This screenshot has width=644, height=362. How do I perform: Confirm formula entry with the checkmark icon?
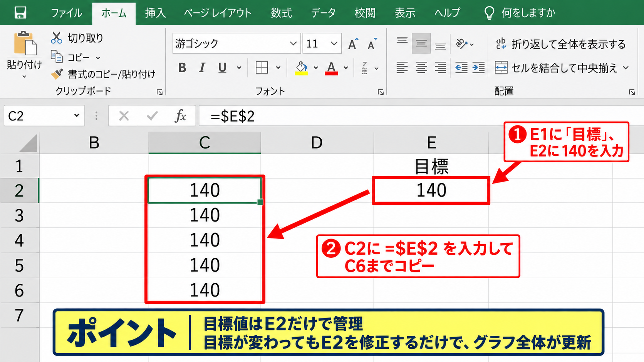pyautogui.click(x=153, y=115)
